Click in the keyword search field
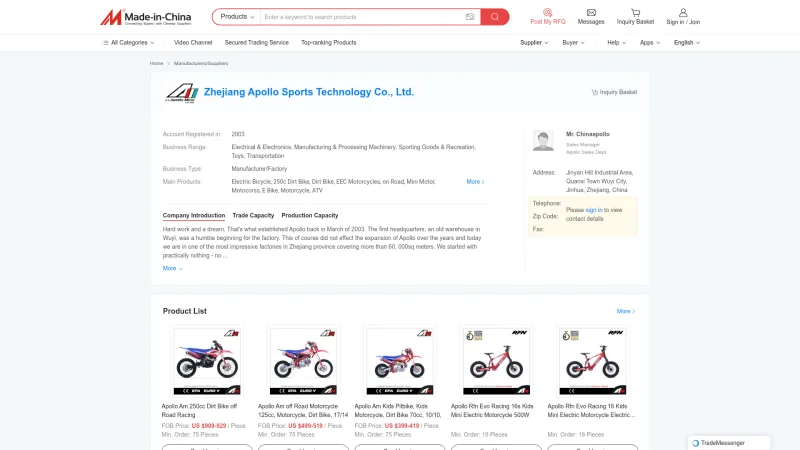 pyautogui.click(x=362, y=17)
